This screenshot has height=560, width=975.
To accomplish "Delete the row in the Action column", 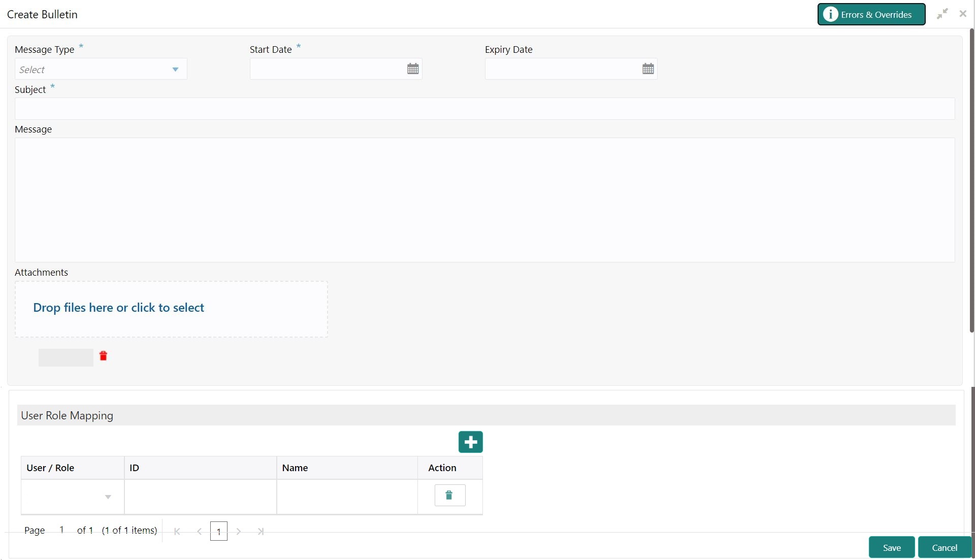I will pos(449,496).
